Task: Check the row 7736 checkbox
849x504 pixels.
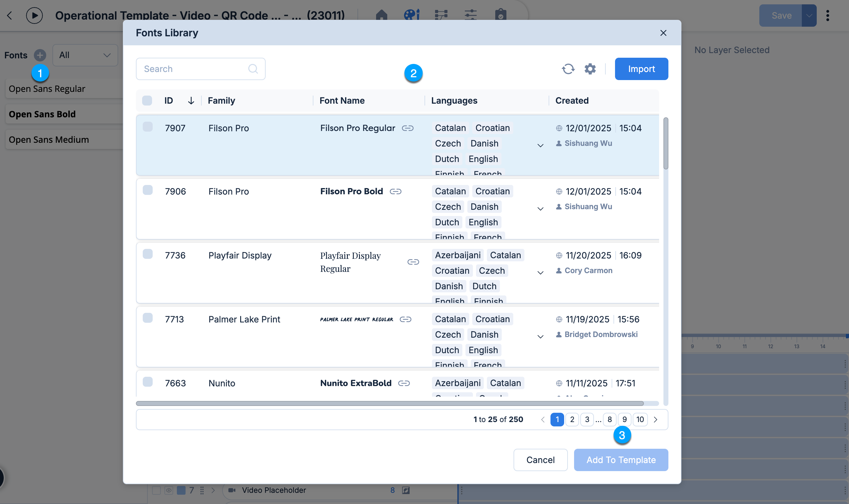Action: [147, 254]
